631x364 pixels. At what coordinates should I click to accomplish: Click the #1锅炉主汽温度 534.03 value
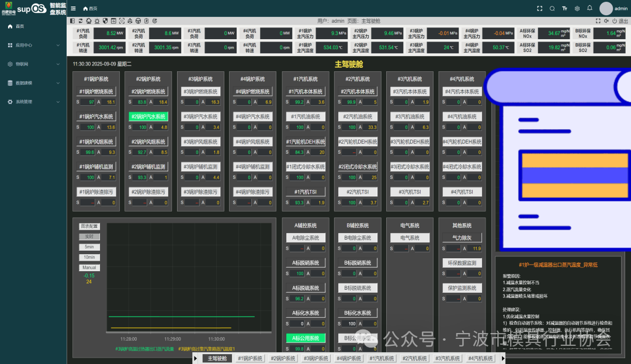click(x=332, y=47)
